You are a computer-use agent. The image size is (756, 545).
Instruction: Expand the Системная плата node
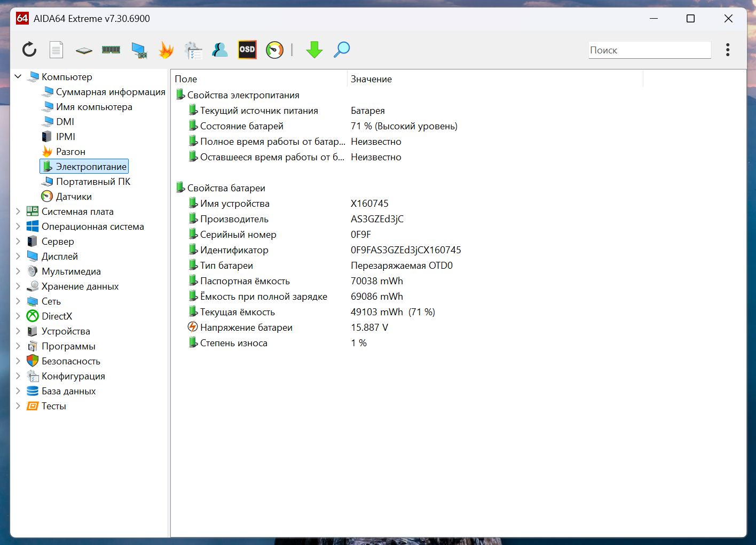[18, 211]
